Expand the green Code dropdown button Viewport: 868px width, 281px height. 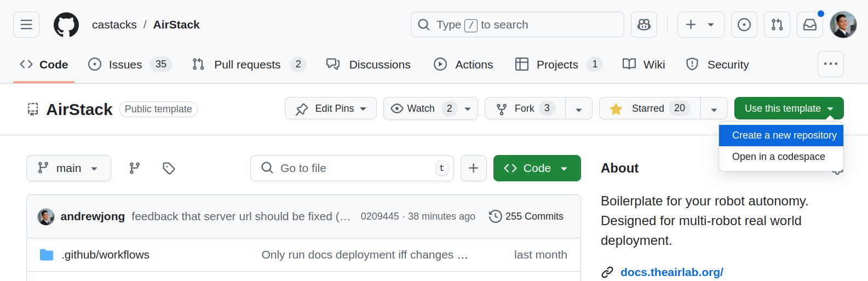click(537, 168)
